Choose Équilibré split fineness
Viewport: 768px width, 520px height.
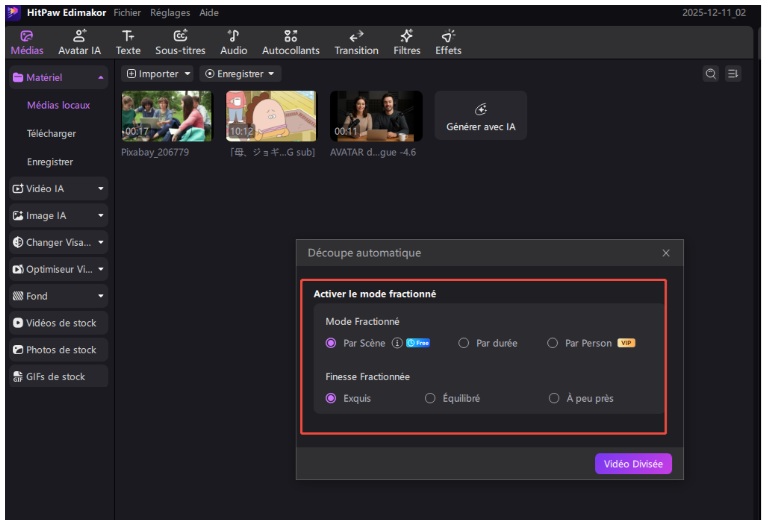pyautogui.click(x=431, y=398)
